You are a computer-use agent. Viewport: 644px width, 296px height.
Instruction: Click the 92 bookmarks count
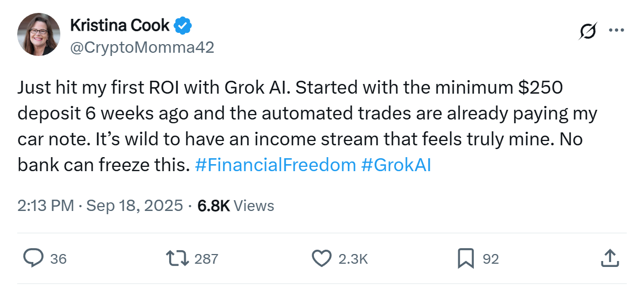tap(491, 259)
